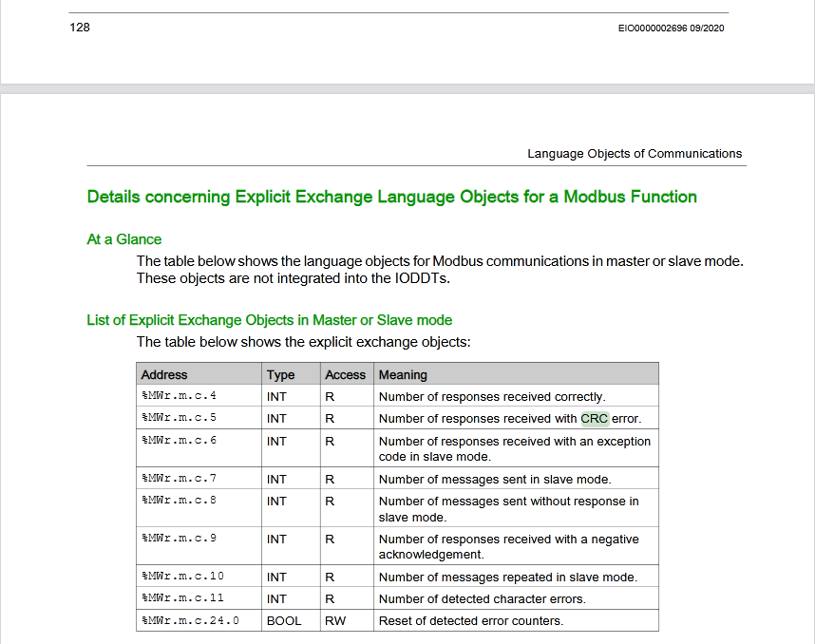Click 'Number of messages sent in slave mode.'
The image size is (815, 644).
pos(495,480)
